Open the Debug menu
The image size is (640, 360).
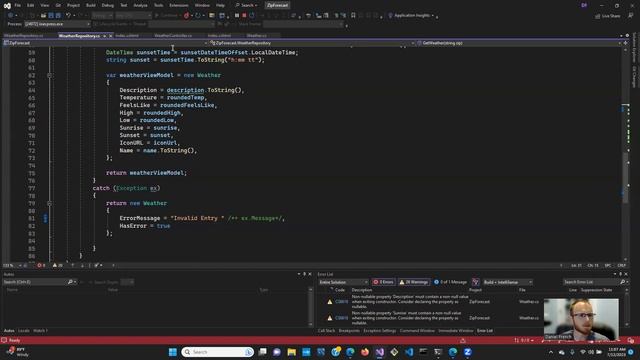coord(108,5)
